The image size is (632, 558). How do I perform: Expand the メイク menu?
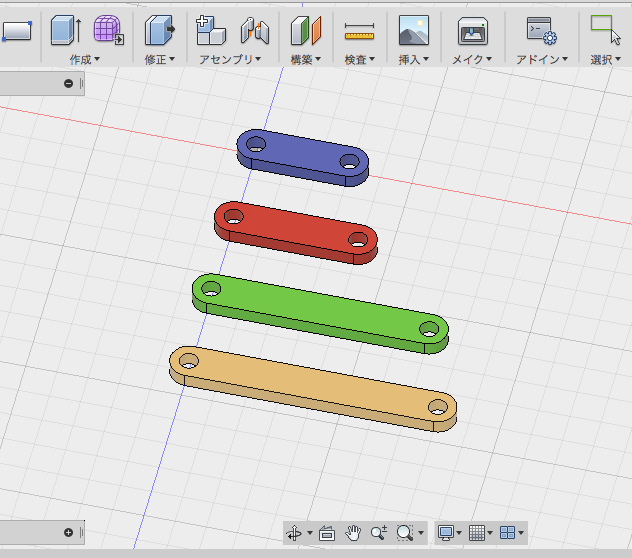(472, 60)
